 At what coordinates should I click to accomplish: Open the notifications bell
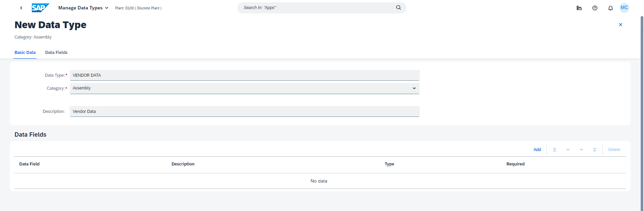610,8
